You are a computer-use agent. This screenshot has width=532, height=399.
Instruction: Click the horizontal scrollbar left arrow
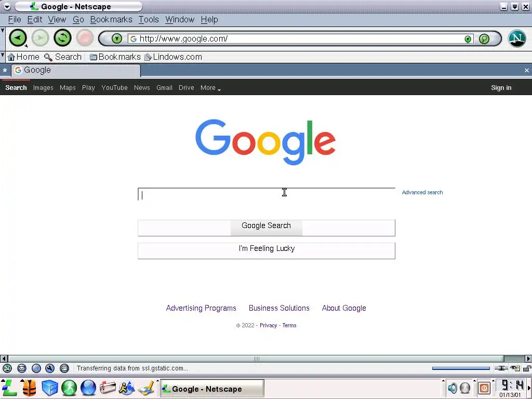tap(4, 358)
